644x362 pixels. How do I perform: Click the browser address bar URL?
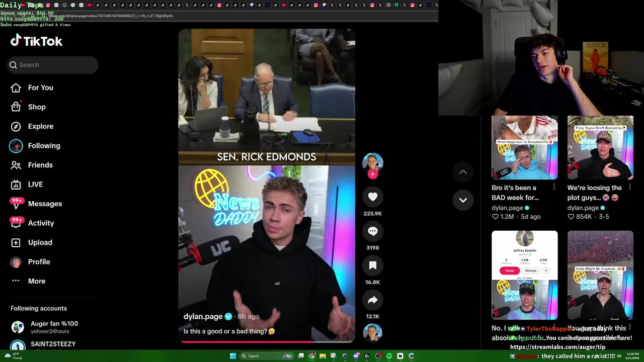click(111, 16)
